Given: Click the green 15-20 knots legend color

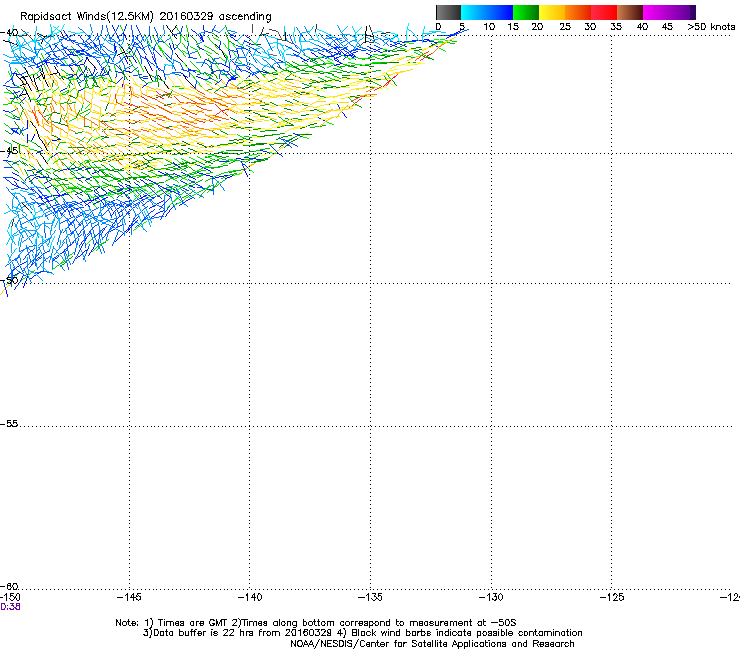Looking at the screenshot, I should tap(526, 12).
